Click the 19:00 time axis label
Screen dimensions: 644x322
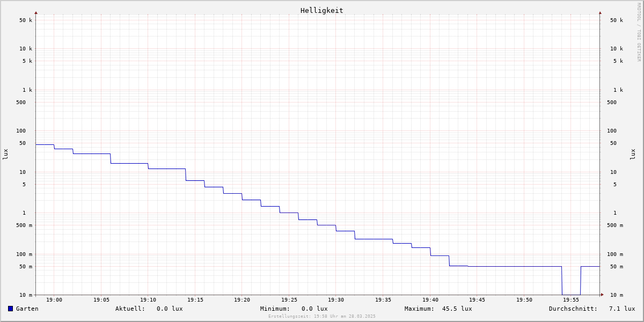point(54,300)
